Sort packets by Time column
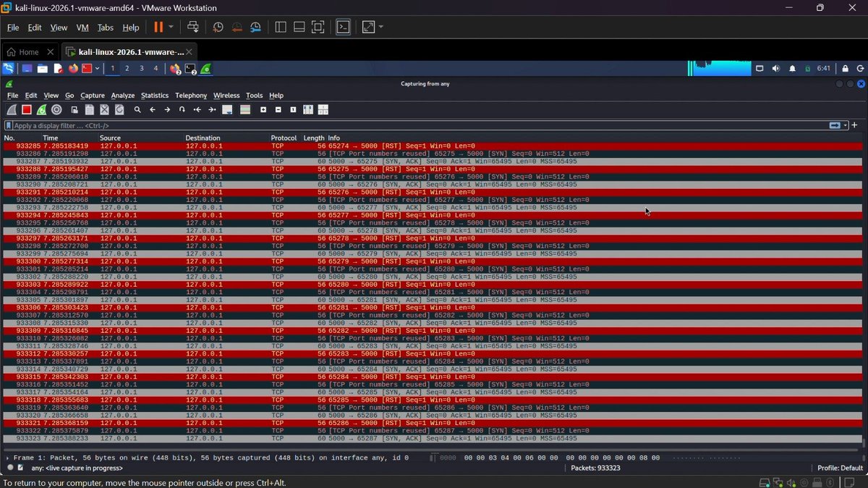 51,138
